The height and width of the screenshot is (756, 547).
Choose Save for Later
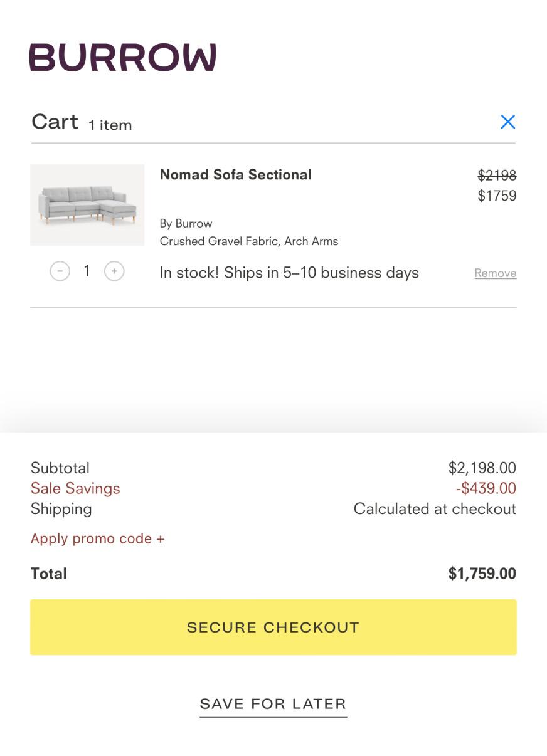coord(273,704)
